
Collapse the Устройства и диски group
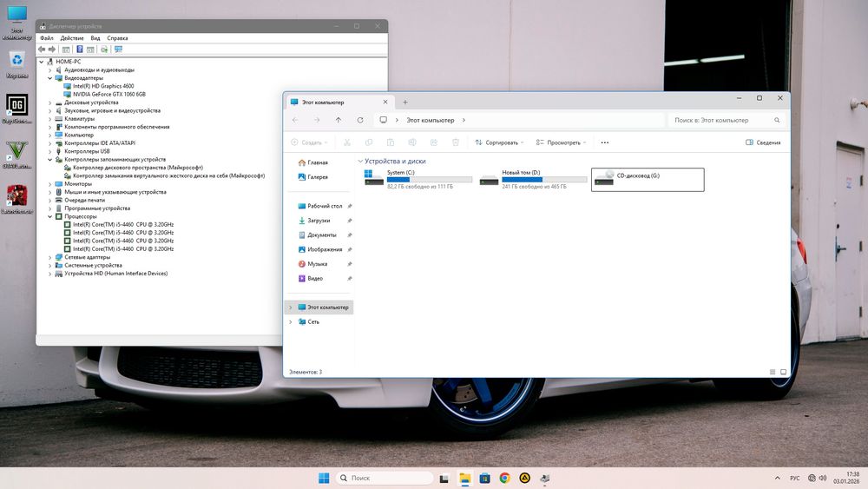[x=360, y=162]
